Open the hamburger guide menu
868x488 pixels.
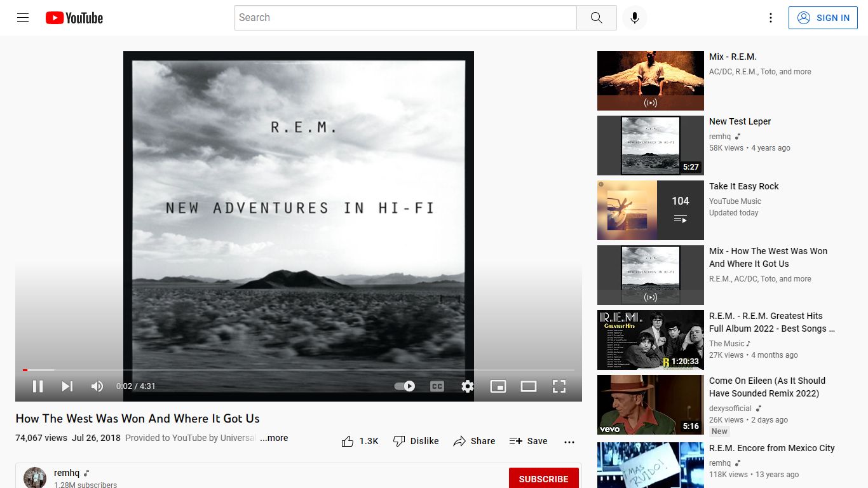[x=23, y=18]
